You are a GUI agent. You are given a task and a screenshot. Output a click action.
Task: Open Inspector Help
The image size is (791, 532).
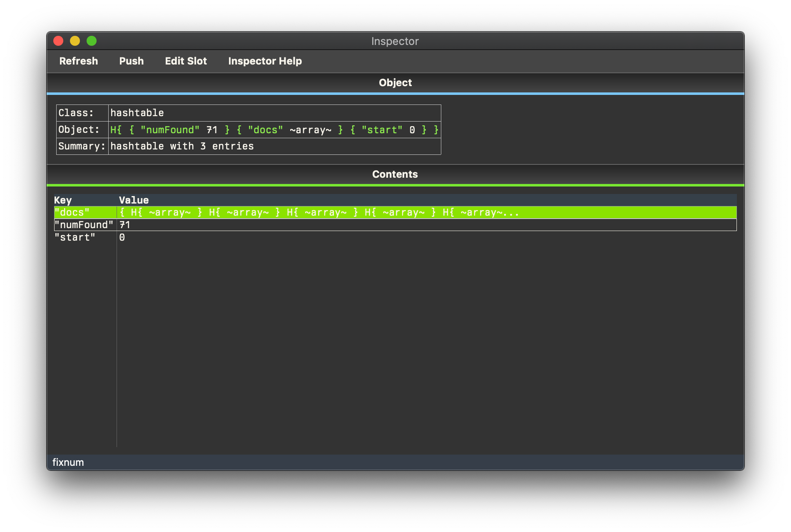(265, 61)
